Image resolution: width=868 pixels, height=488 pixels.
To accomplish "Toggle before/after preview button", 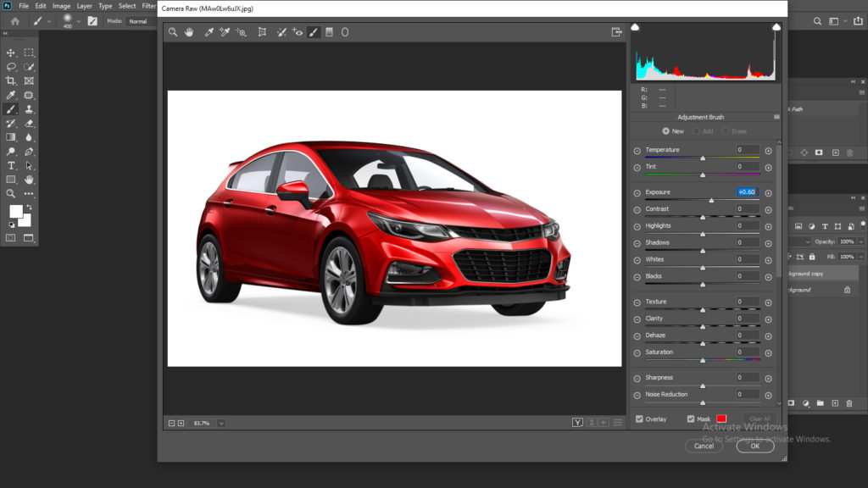I will pos(577,423).
